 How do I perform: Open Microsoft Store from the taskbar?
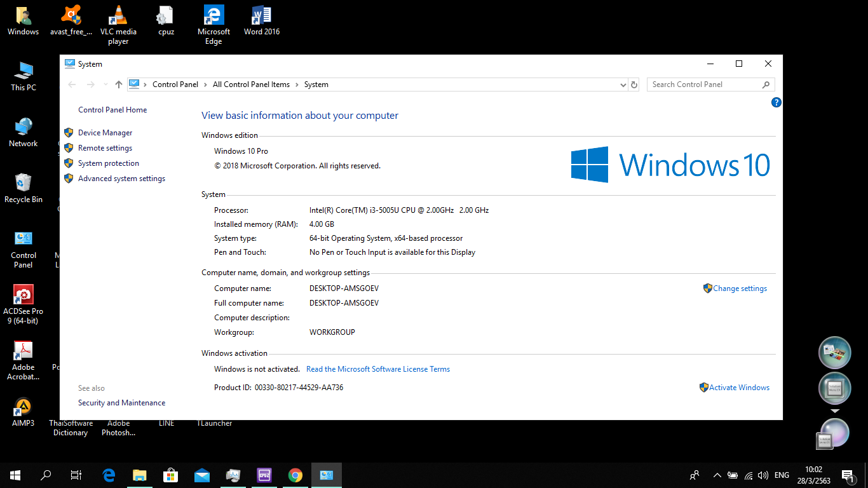tap(171, 475)
